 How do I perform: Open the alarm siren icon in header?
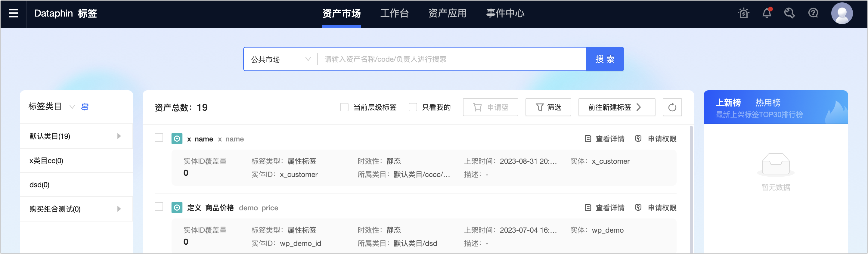(744, 13)
